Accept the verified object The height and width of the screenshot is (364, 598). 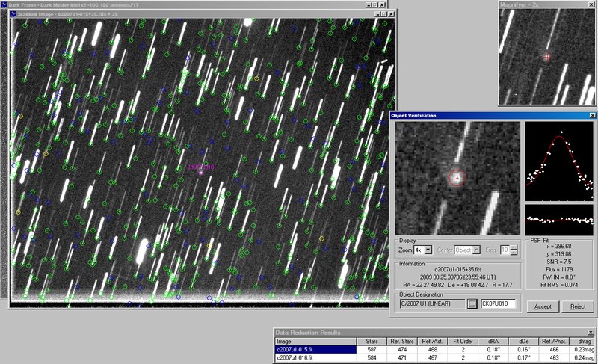pyautogui.click(x=543, y=306)
